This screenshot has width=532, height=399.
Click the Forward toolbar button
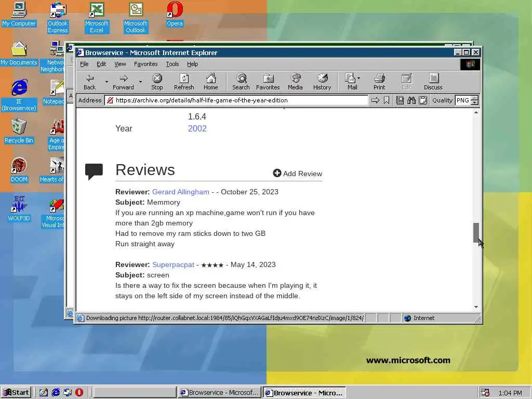(x=123, y=82)
